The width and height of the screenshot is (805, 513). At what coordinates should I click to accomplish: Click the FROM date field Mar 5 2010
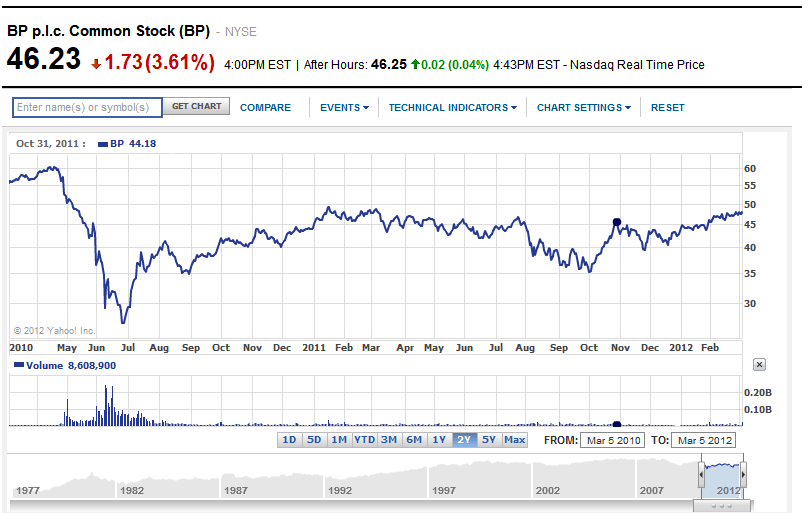tap(612, 441)
